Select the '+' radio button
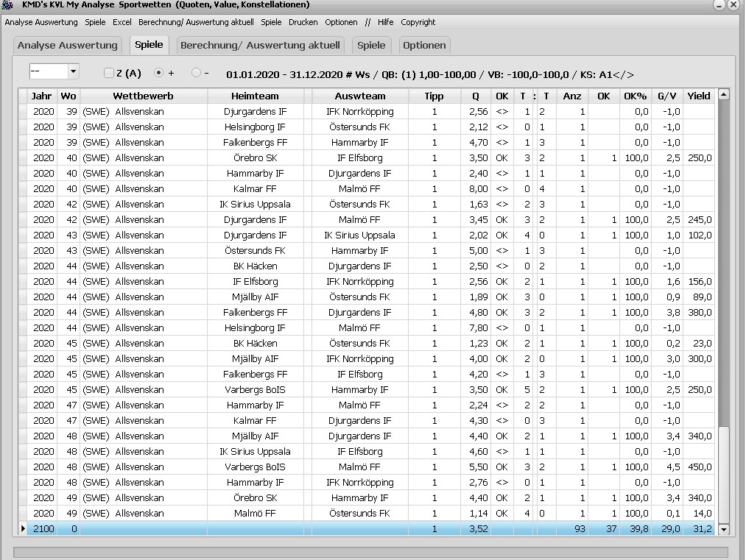746x560 pixels. point(159,73)
